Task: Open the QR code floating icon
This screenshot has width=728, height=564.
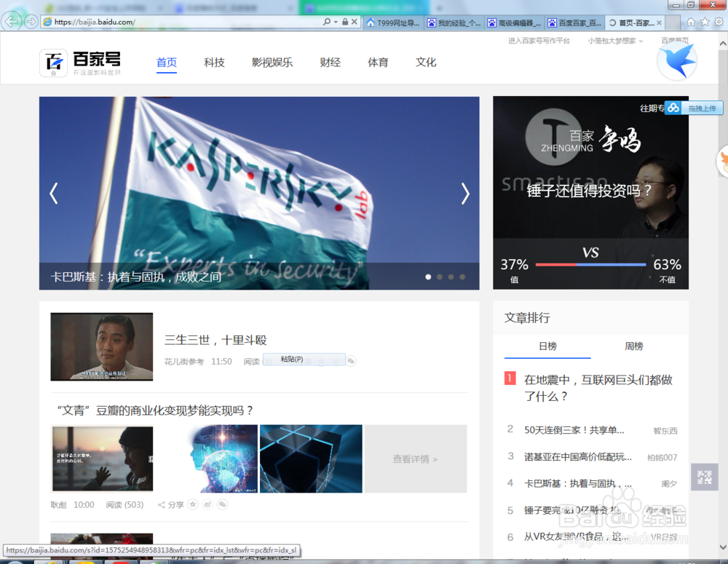Action: pos(704,477)
